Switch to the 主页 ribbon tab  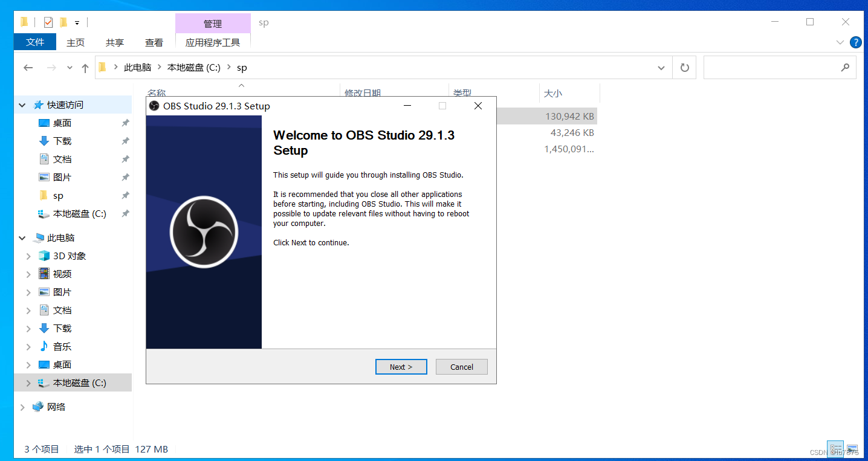(76, 42)
